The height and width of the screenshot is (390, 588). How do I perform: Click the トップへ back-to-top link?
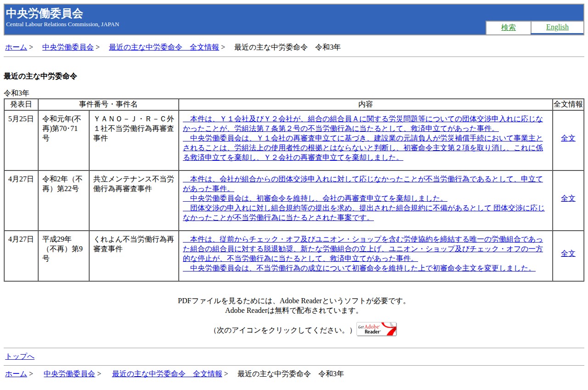(x=20, y=356)
